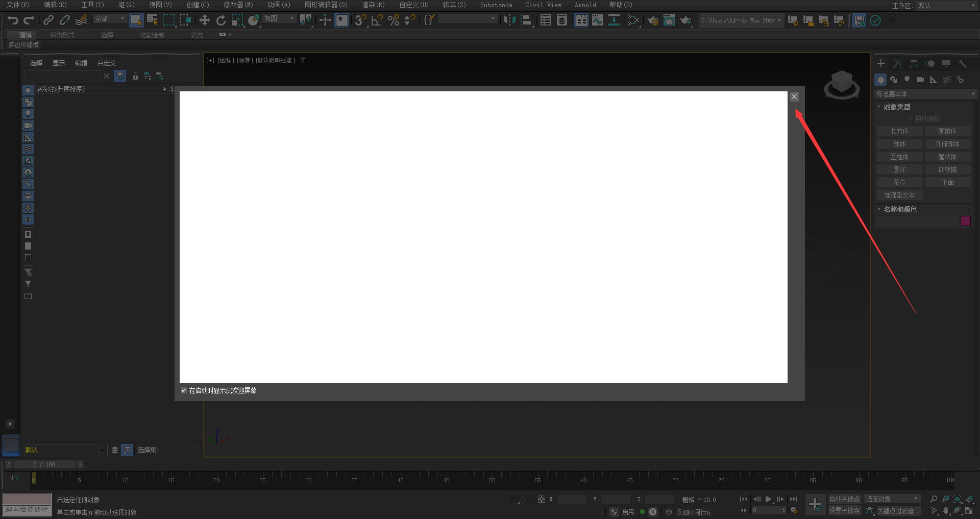980x519 pixels.
Task: Click the Undo arrow icon
Action: 13,20
